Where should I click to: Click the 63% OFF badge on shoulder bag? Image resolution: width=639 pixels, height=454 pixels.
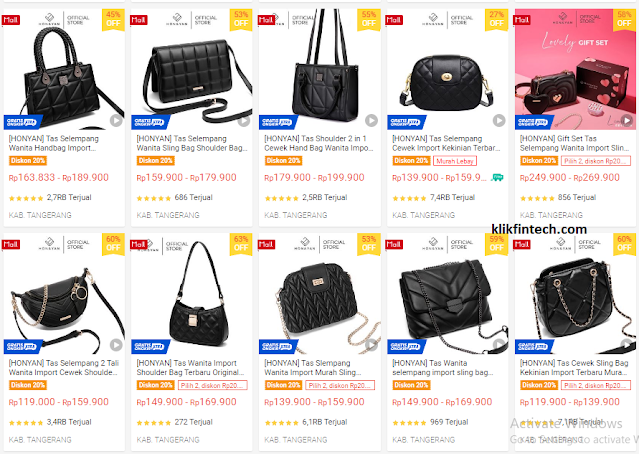[241, 243]
